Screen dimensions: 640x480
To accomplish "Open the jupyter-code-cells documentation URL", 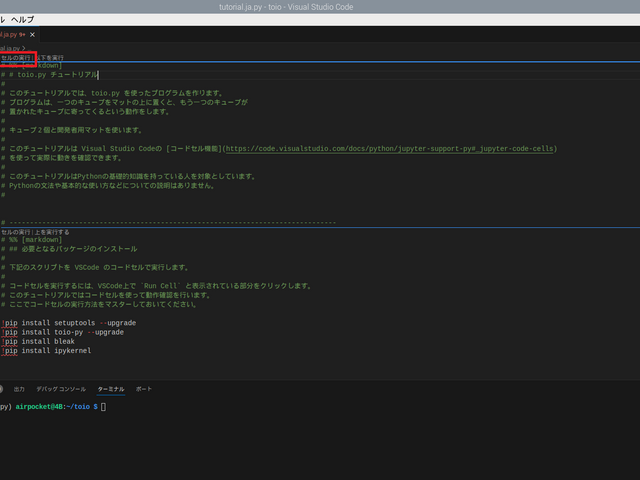I will [x=390, y=149].
